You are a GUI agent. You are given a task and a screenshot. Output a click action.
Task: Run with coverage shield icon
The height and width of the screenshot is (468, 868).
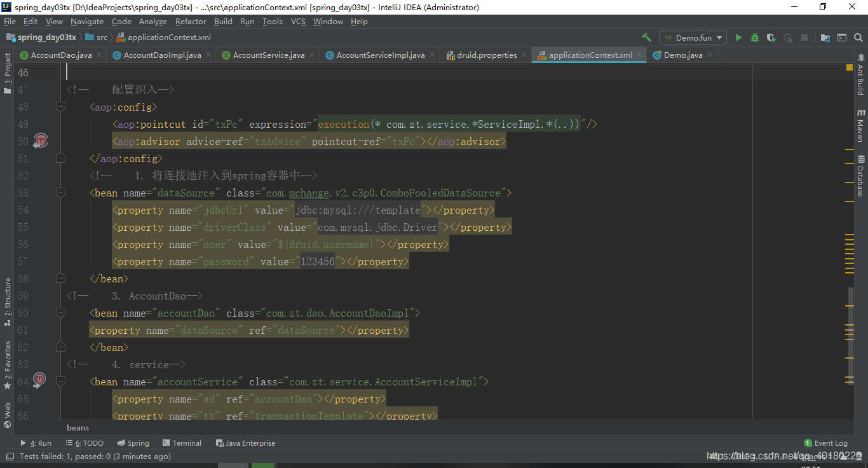(x=771, y=38)
